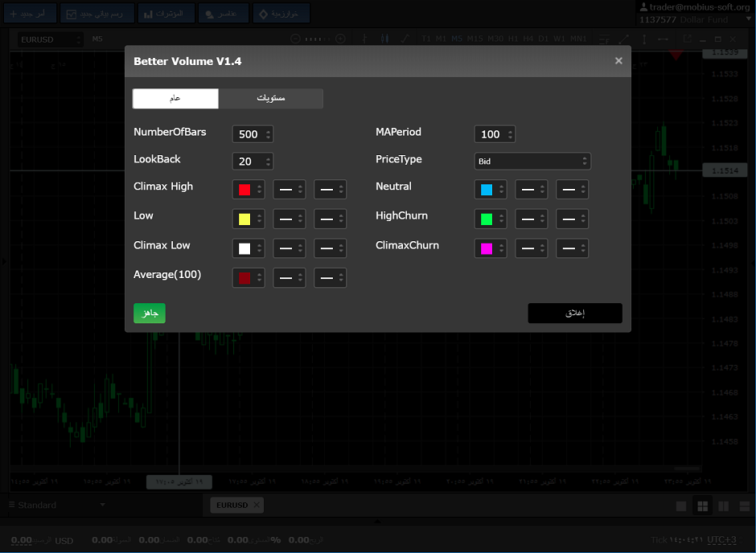Select the H4 timeframe in the chart toolbar
Image resolution: width=756 pixels, height=553 pixels.
pos(528,39)
